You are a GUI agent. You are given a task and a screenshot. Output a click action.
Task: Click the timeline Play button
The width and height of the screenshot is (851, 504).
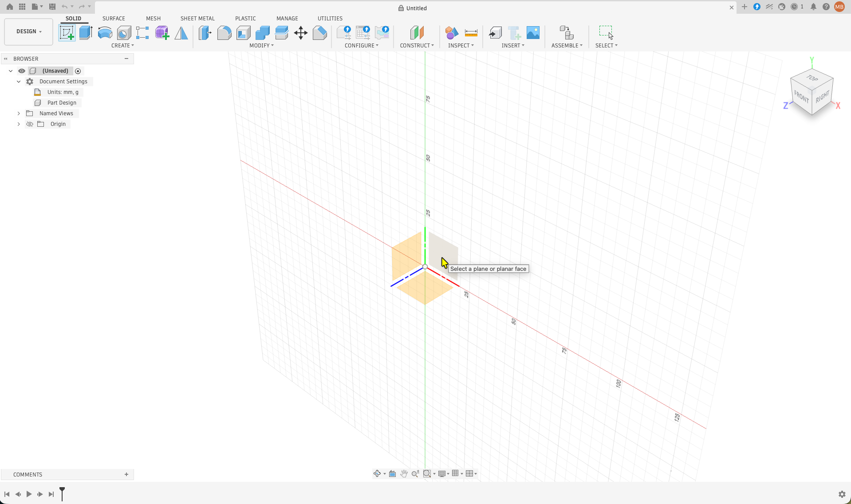tap(29, 494)
